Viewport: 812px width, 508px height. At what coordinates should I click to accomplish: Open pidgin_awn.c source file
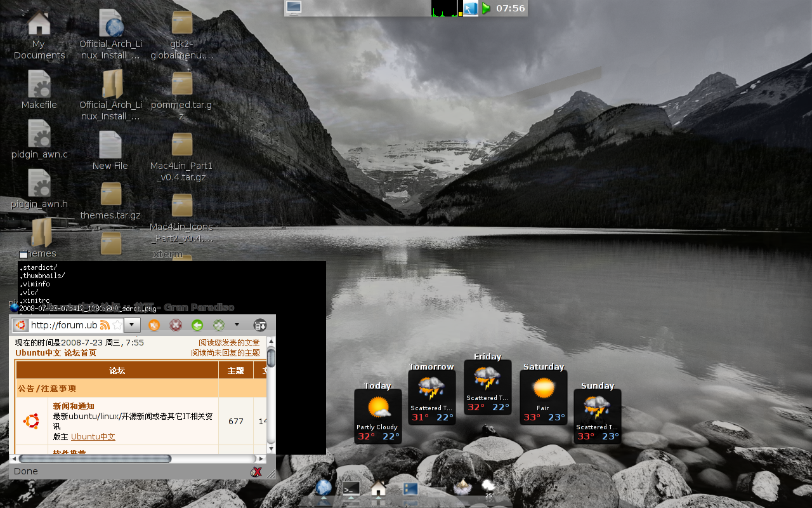[39, 133]
